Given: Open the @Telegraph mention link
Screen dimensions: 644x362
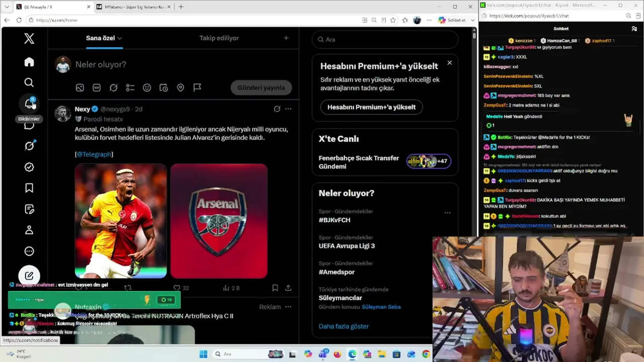Looking at the screenshot, I should click(x=94, y=154).
